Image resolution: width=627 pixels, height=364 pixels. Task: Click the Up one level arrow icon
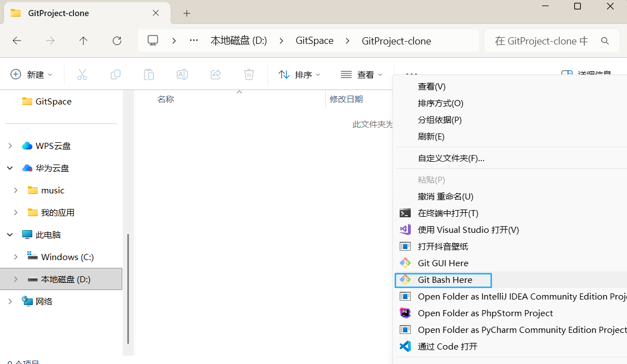(x=83, y=40)
